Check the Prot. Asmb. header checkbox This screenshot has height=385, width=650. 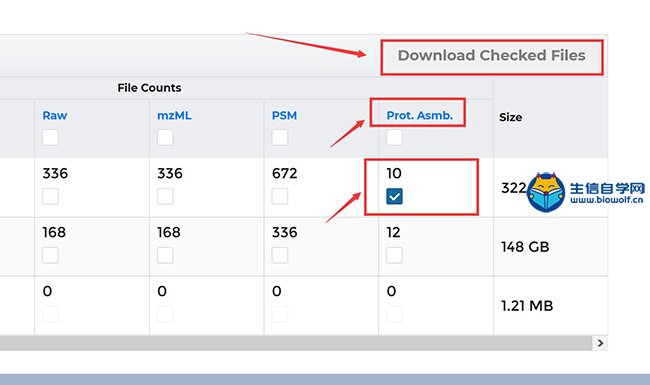tap(394, 137)
